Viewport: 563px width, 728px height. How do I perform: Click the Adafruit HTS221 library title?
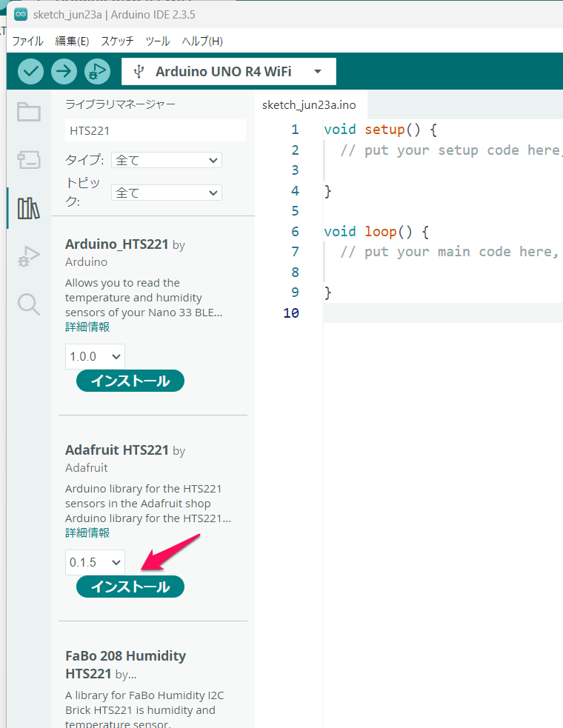click(116, 450)
